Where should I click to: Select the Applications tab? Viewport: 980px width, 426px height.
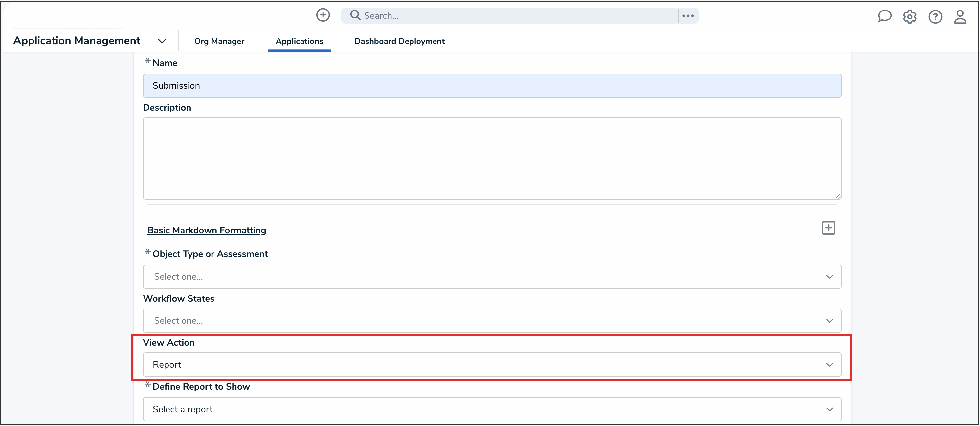[300, 41]
